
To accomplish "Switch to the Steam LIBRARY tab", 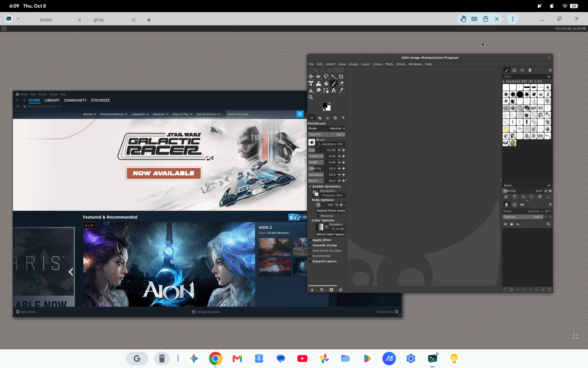I will [x=52, y=100].
